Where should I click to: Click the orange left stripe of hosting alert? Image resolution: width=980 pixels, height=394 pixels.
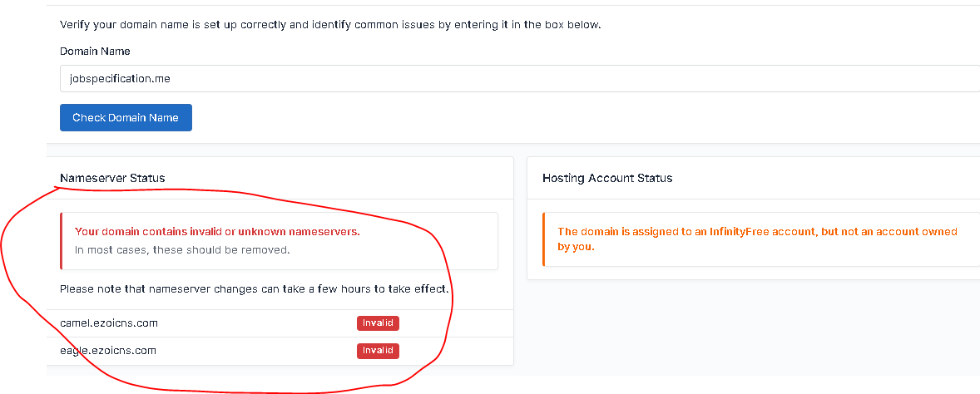tap(544, 239)
